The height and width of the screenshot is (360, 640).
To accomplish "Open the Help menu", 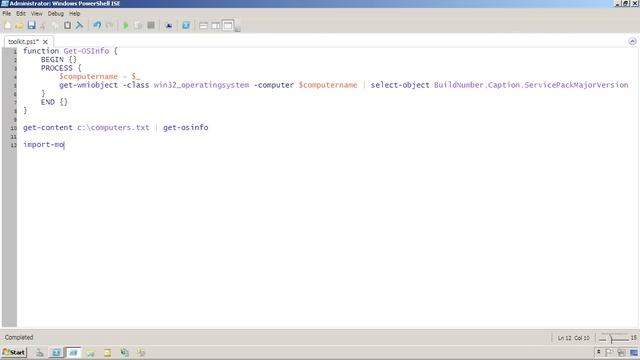I will click(74, 13).
